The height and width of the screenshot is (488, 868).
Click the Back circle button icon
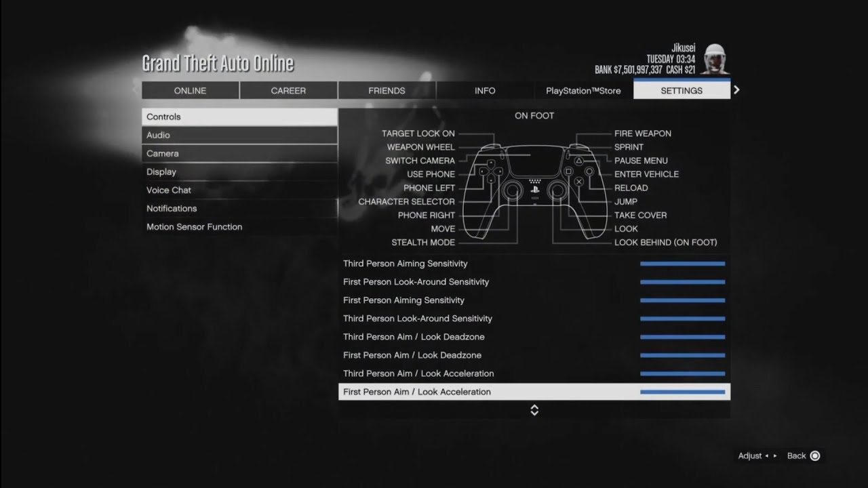815,455
